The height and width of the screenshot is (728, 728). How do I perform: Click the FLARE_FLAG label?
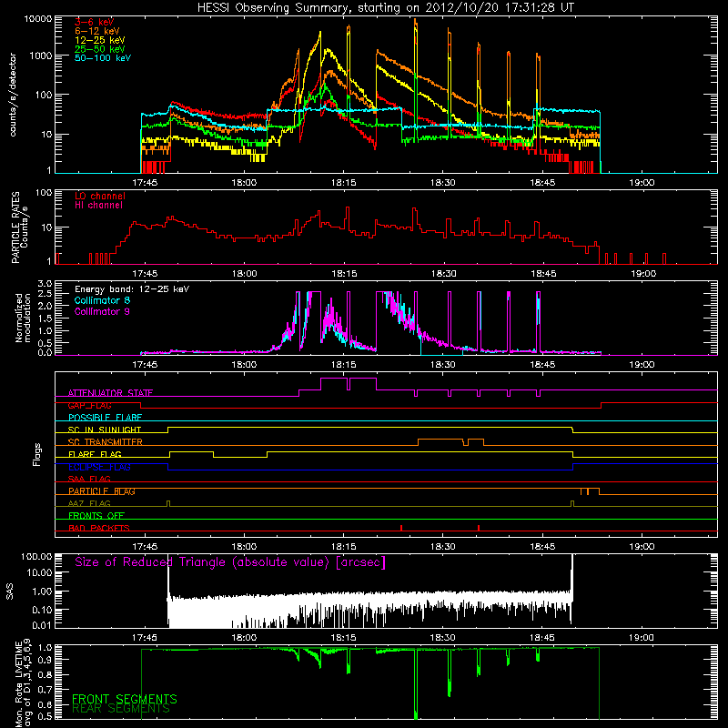click(95, 454)
